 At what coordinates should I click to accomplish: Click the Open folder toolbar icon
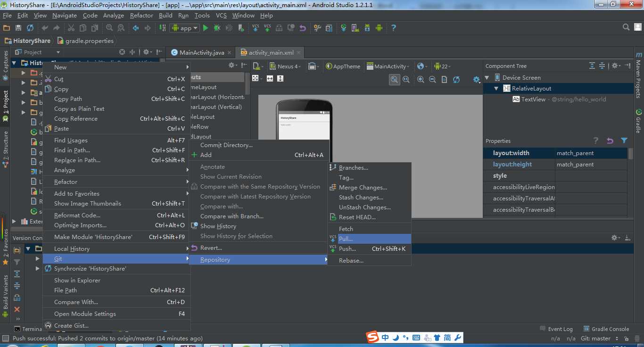click(7, 28)
